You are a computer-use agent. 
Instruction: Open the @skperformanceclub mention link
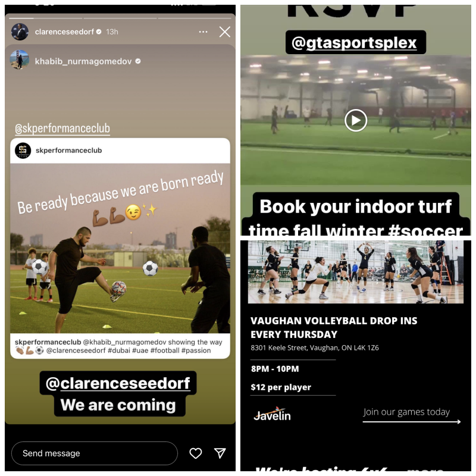coord(62,129)
